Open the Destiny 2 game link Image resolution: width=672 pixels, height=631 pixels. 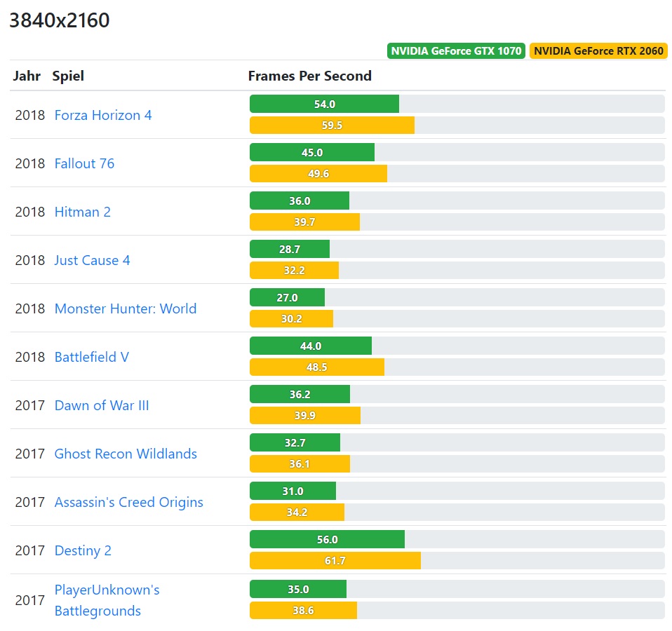[x=83, y=551]
